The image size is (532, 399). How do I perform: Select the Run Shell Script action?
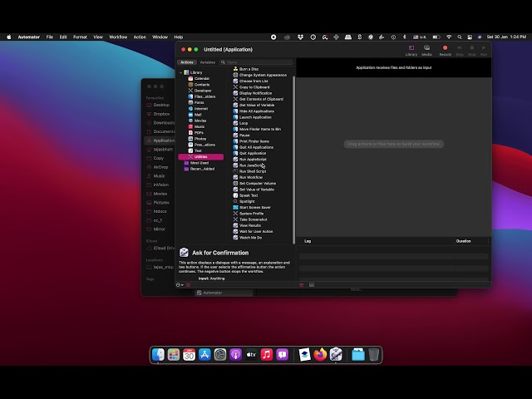click(x=253, y=172)
